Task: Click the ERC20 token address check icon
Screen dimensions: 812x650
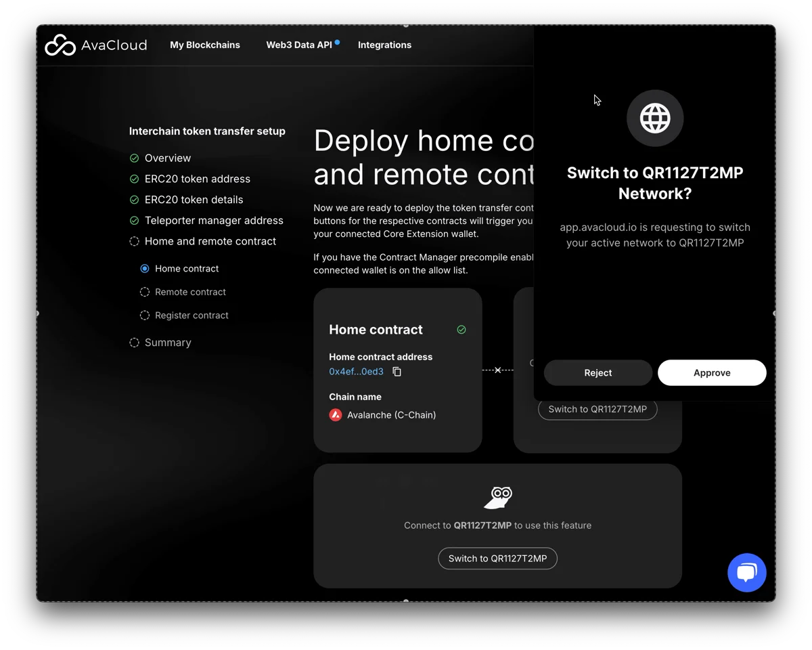Action: 134,179
